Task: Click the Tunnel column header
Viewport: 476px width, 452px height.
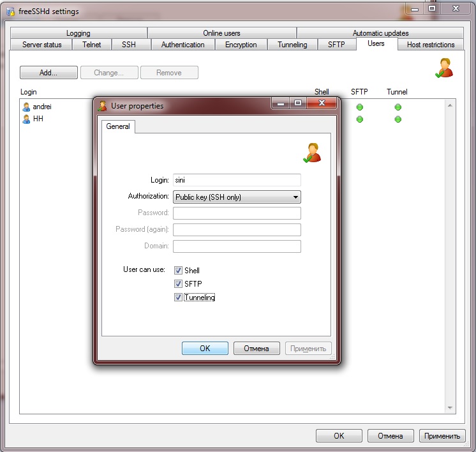Action: (x=397, y=92)
